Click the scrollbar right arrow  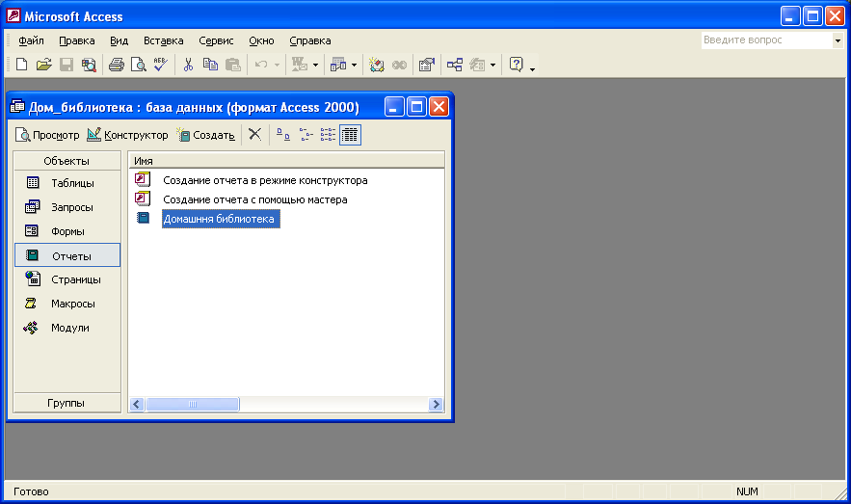point(436,404)
